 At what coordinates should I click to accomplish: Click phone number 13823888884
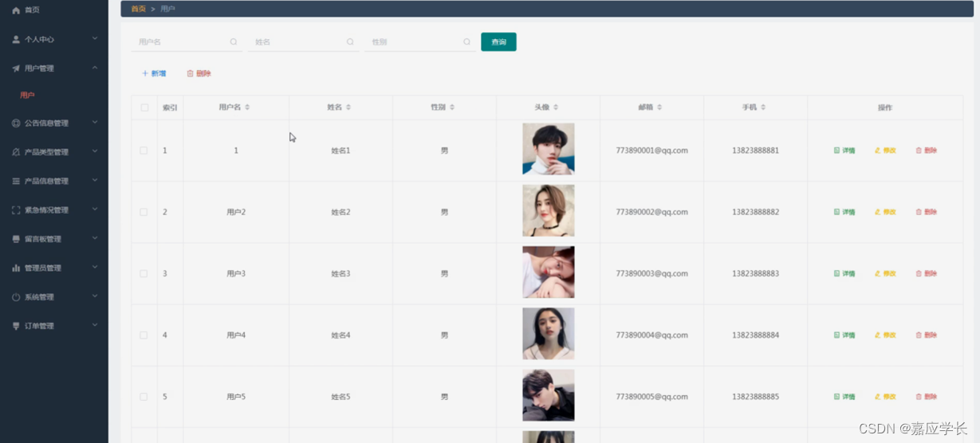coord(755,335)
